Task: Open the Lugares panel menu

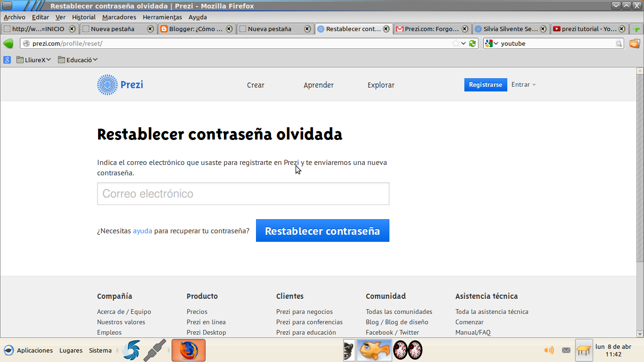Action: (x=71, y=350)
